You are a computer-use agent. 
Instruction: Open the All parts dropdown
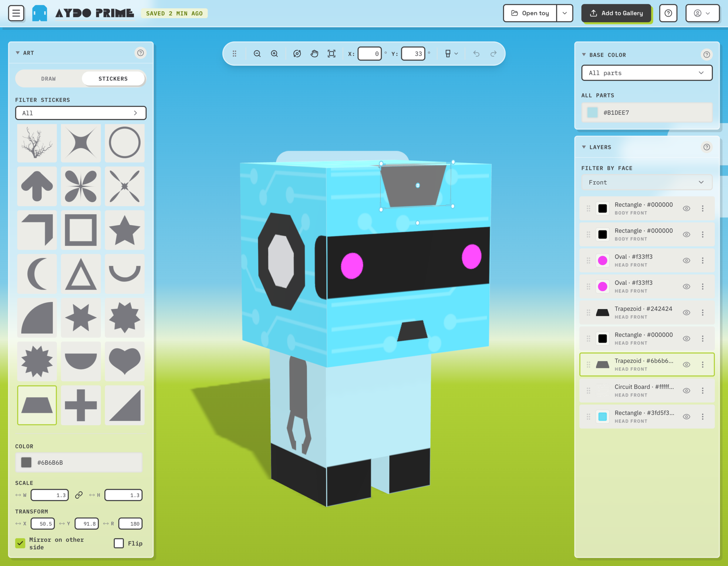point(647,73)
